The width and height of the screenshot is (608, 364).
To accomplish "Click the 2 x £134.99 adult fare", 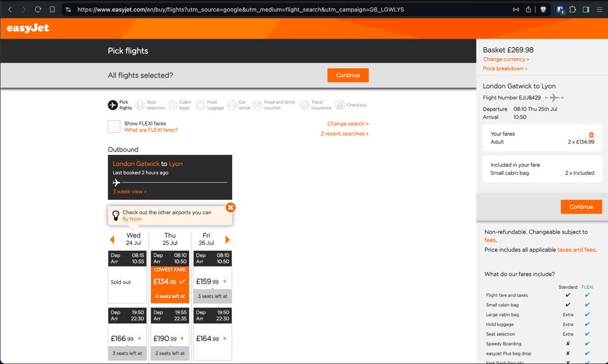I will tap(581, 142).
